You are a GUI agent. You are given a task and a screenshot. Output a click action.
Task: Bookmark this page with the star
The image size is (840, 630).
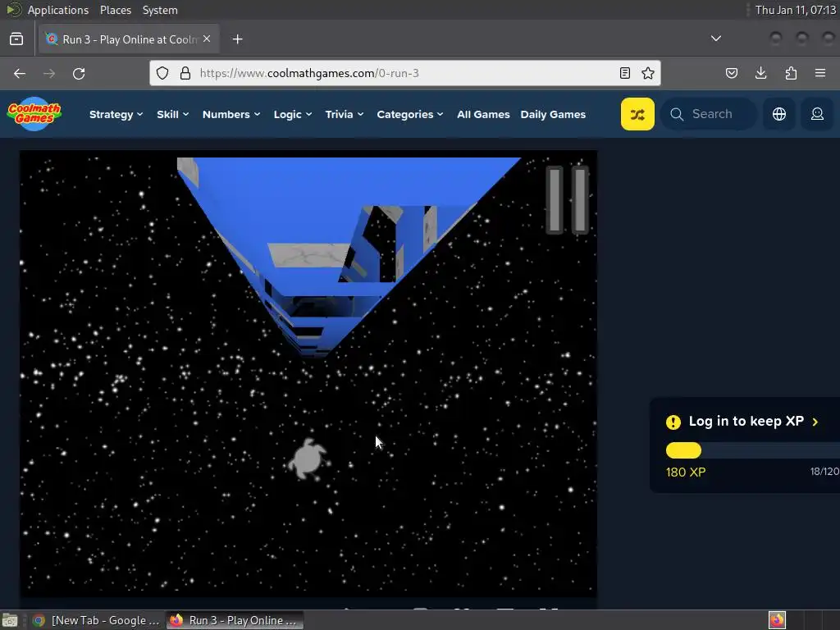(x=648, y=73)
